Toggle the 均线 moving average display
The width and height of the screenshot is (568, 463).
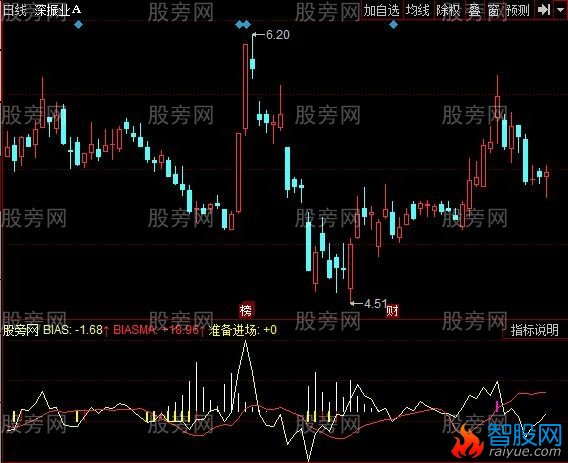(x=417, y=10)
